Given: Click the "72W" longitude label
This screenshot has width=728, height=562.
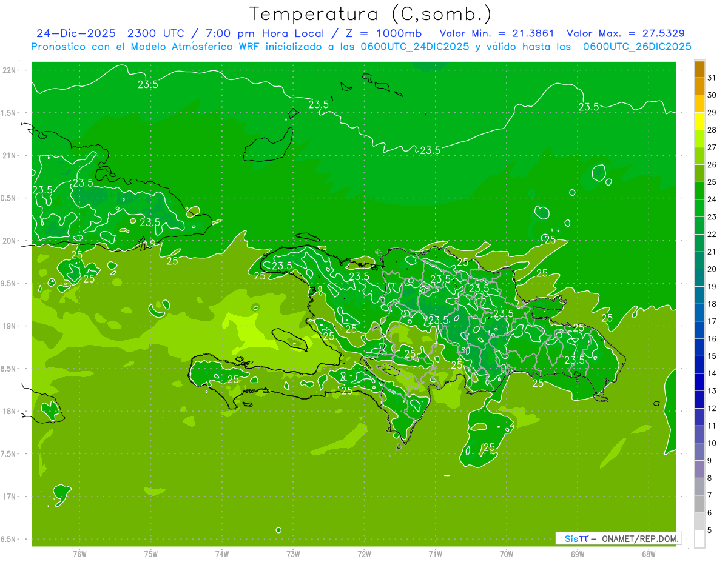Looking at the screenshot, I should [x=364, y=554].
